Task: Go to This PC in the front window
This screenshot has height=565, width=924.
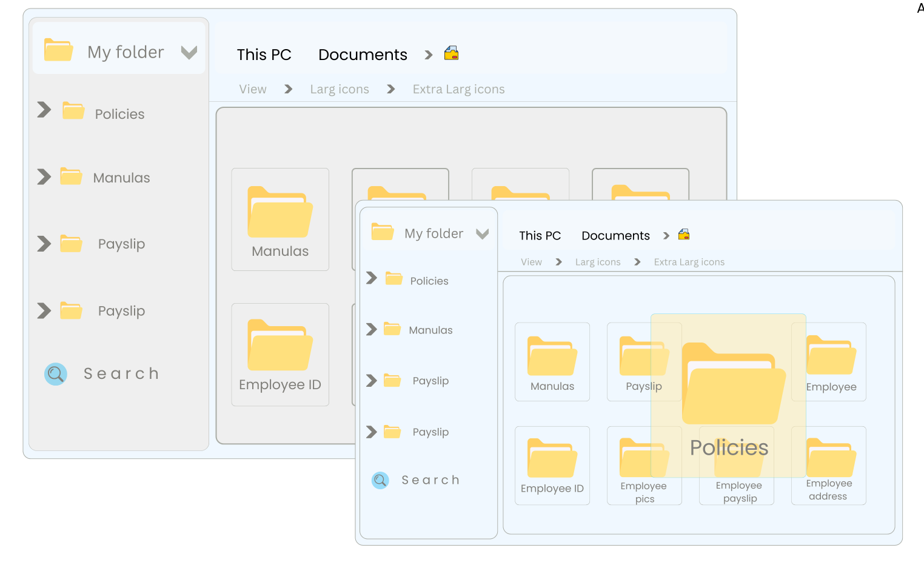Action: [540, 236]
